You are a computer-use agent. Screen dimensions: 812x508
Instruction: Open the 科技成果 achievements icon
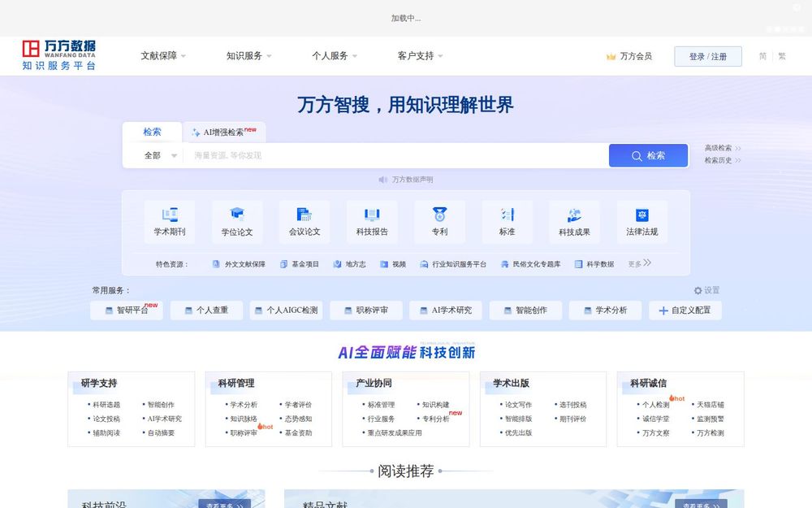[x=574, y=220]
